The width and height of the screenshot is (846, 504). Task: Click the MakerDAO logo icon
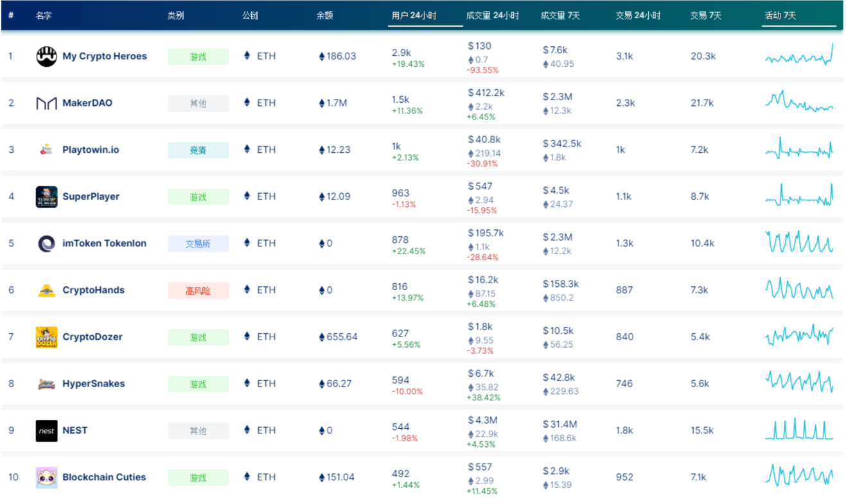click(x=46, y=103)
